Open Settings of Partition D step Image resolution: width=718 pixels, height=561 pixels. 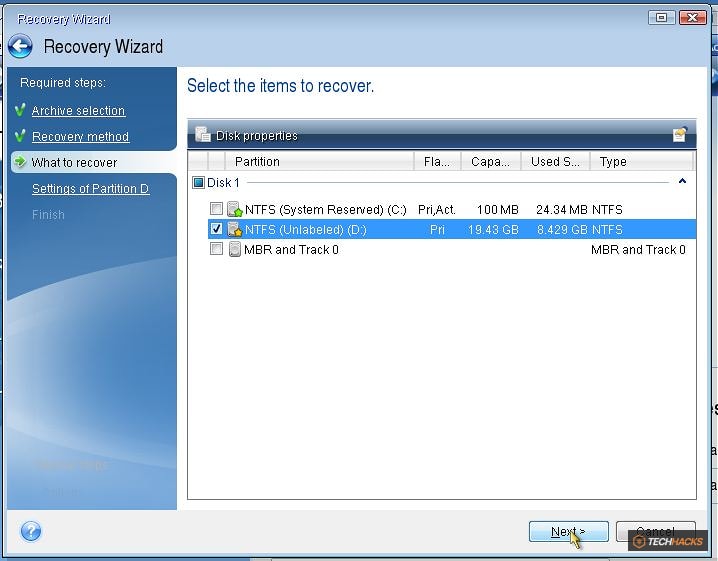tap(90, 189)
